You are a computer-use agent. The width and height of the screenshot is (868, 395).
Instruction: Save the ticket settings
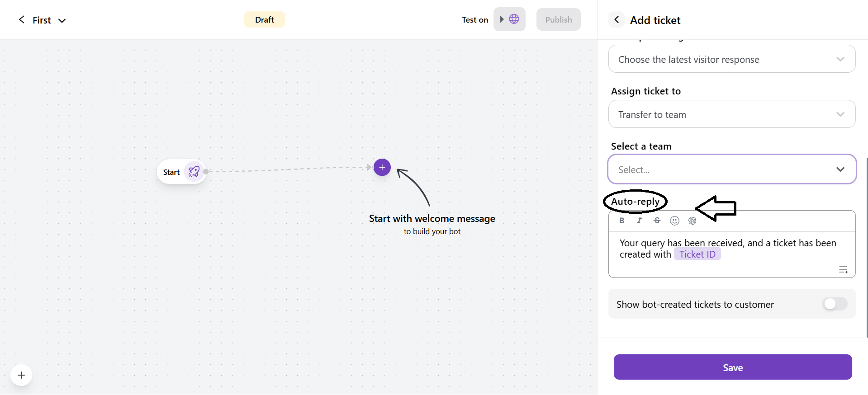(733, 367)
